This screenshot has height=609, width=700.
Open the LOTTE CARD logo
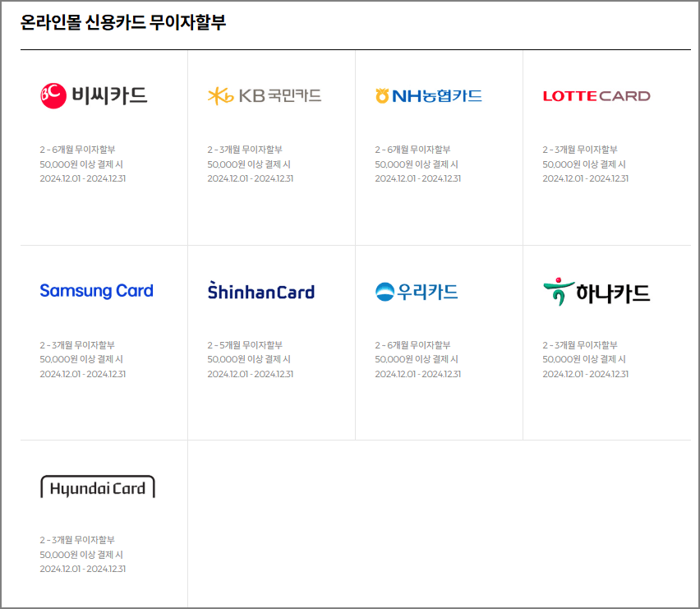[x=596, y=94]
